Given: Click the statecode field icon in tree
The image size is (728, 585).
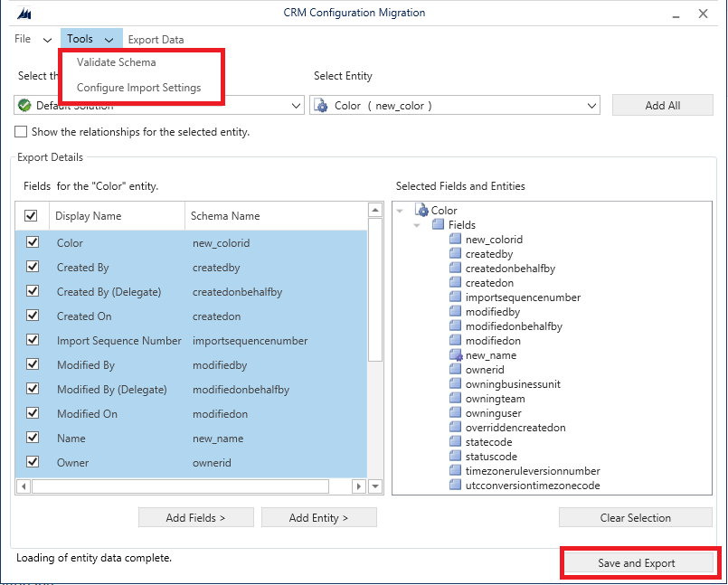Looking at the screenshot, I should (457, 442).
